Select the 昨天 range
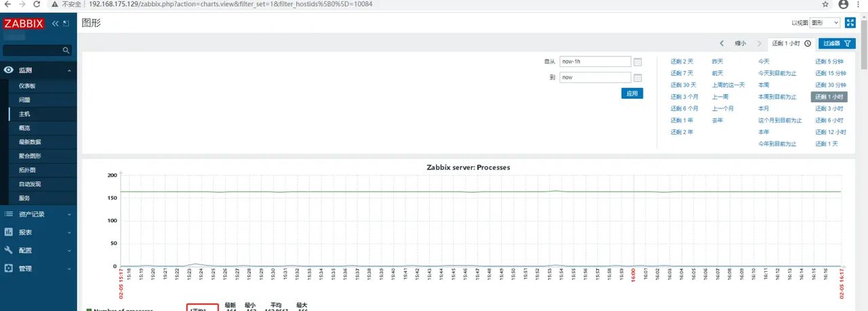This screenshot has height=311, width=868. coord(717,62)
